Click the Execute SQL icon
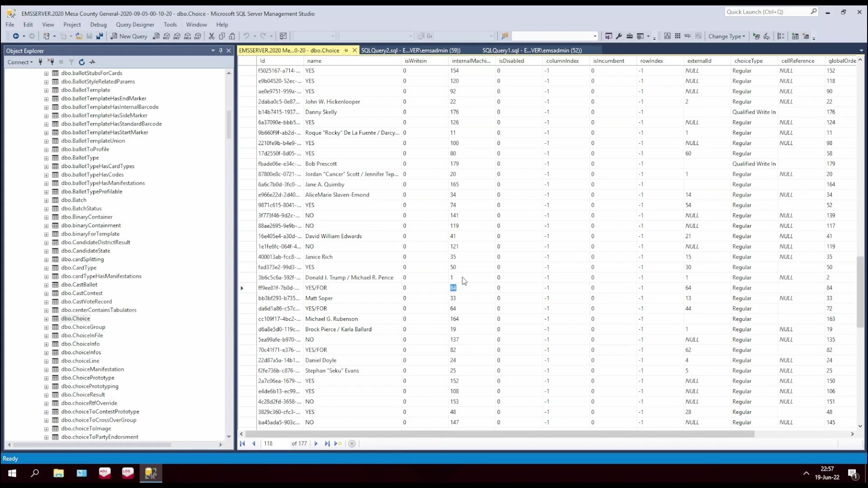The height and width of the screenshot is (488, 868). pos(757,36)
